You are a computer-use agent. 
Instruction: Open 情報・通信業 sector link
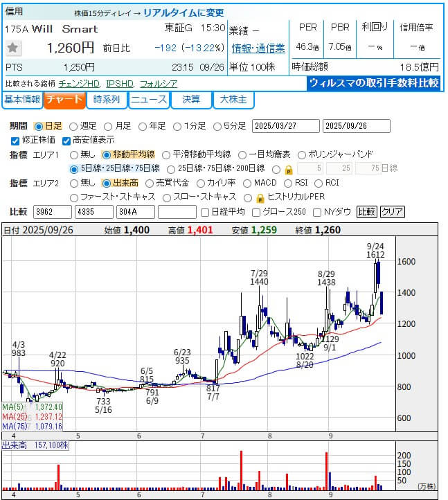(258, 48)
